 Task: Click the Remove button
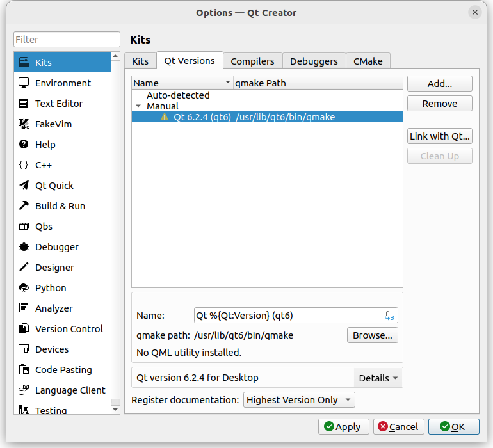[x=440, y=104]
